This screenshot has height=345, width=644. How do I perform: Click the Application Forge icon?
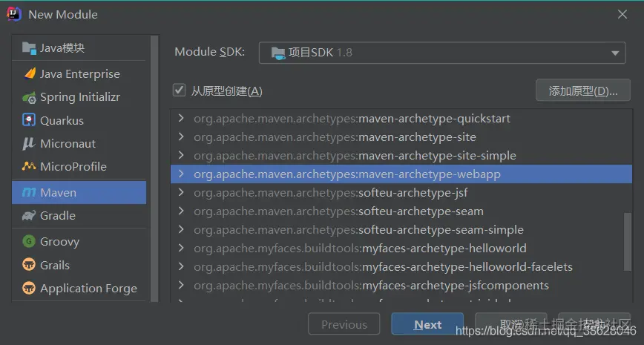29,289
